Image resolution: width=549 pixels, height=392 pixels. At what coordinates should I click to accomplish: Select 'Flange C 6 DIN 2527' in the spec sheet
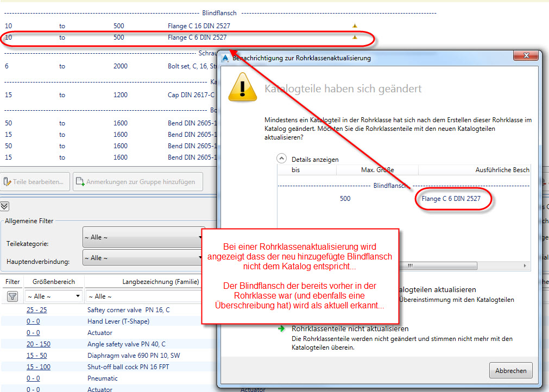click(197, 37)
